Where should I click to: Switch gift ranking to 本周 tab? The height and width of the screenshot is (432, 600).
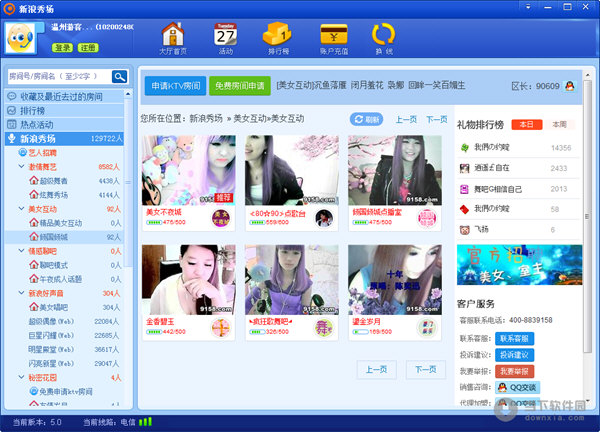click(559, 124)
